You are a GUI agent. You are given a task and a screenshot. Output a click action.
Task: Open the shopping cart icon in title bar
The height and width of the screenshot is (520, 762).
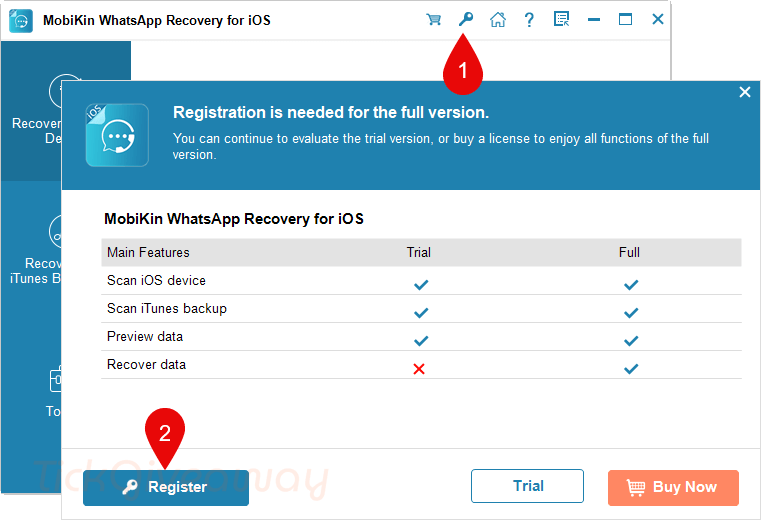coord(433,19)
